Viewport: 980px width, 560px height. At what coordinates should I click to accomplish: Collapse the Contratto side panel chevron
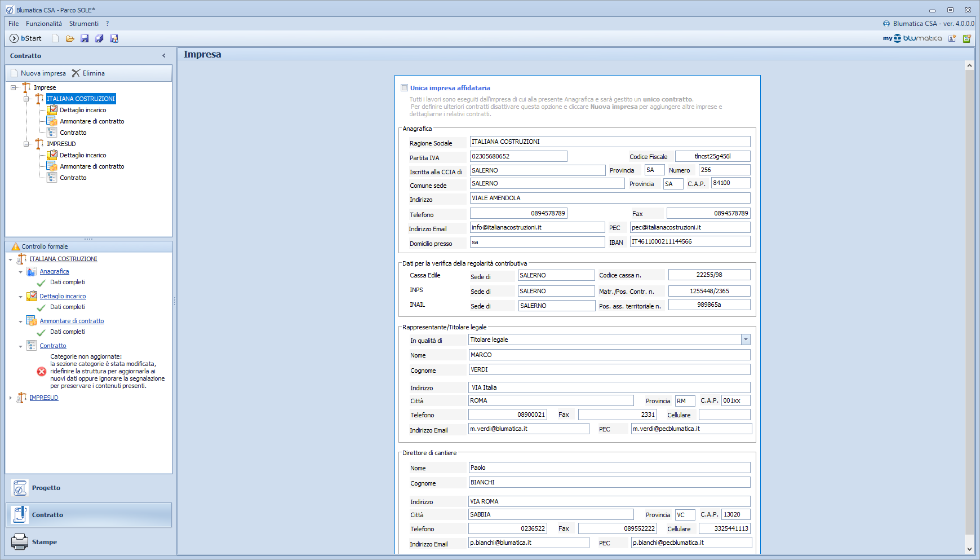164,56
